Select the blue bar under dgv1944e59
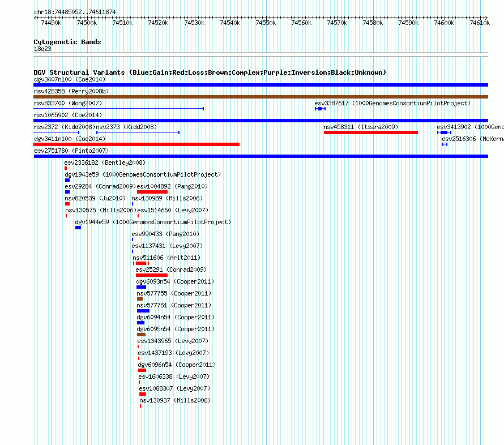 coord(78,228)
